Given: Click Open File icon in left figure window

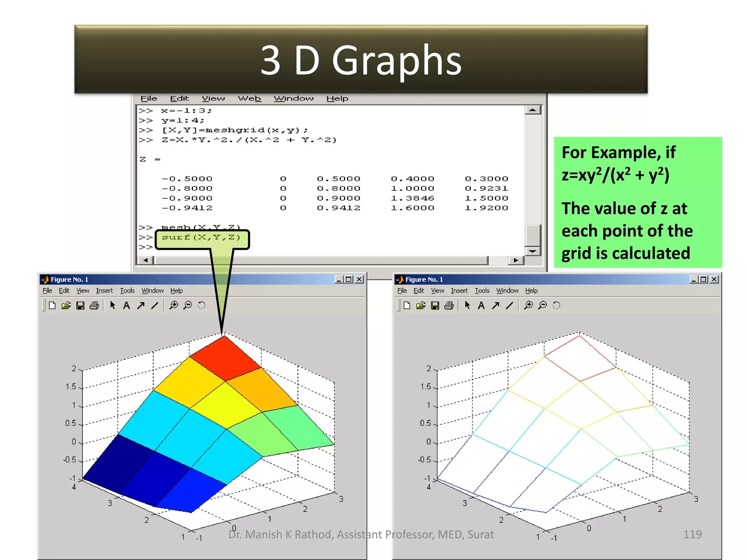Looking at the screenshot, I should tap(66, 306).
